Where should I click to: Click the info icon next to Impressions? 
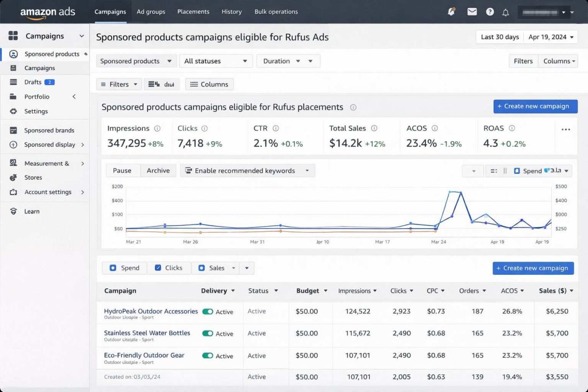point(157,128)
